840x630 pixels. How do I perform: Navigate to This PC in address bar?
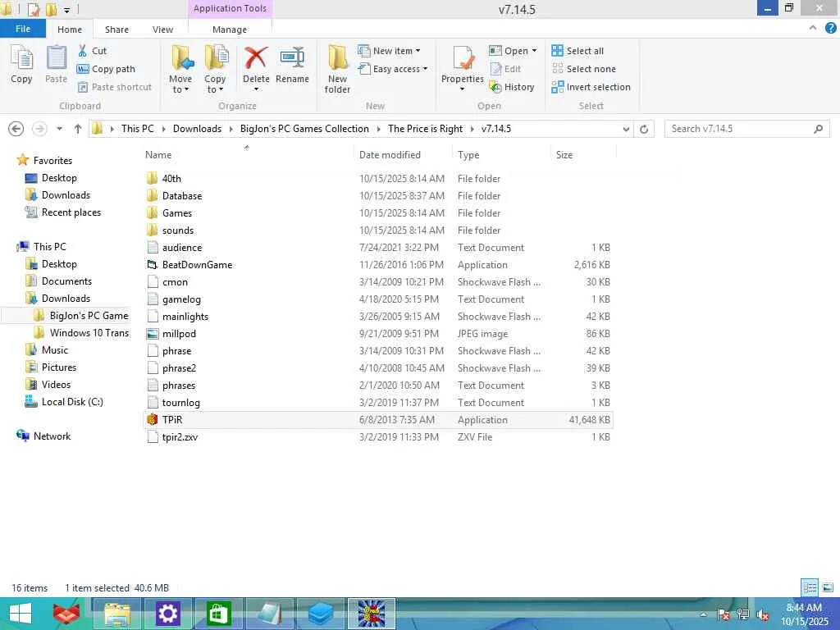[x=138, y=129]
